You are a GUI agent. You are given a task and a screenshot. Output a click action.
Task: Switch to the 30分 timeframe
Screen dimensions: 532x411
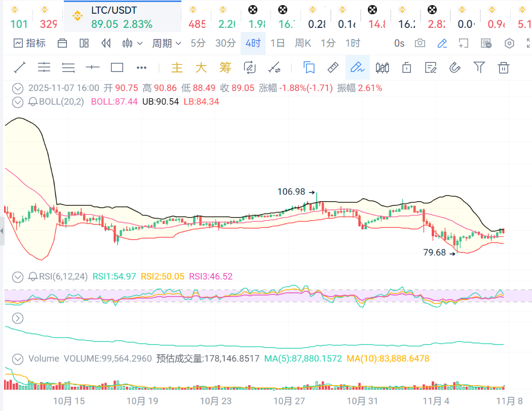225,43
